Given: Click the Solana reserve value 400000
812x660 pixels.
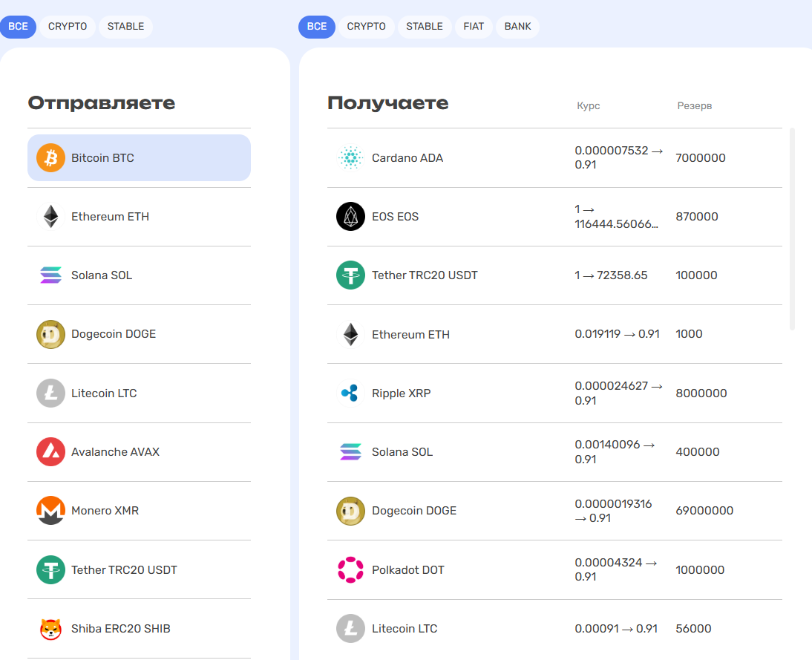Looking at the screenshot, I should (x=698, y=451).
